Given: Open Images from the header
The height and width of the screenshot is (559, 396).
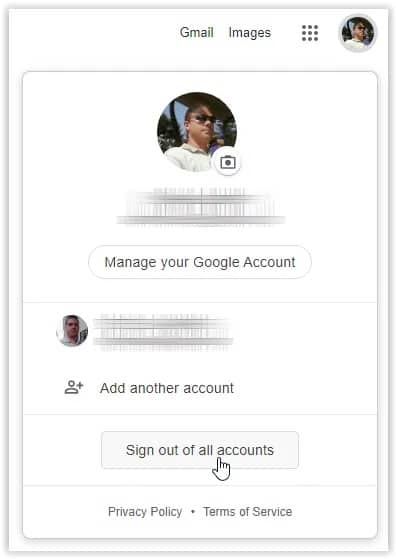Looking at the screenshot, I should 250,33.
